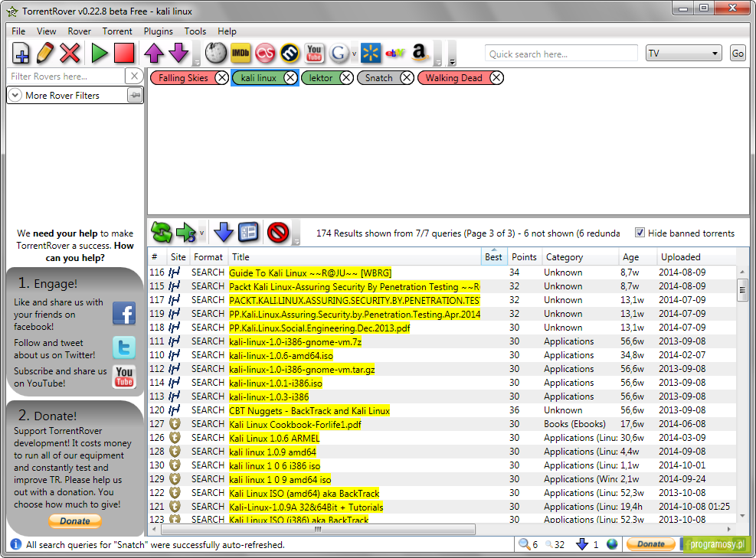Toggle Hide banned torrents checkbox

[640, 233]
